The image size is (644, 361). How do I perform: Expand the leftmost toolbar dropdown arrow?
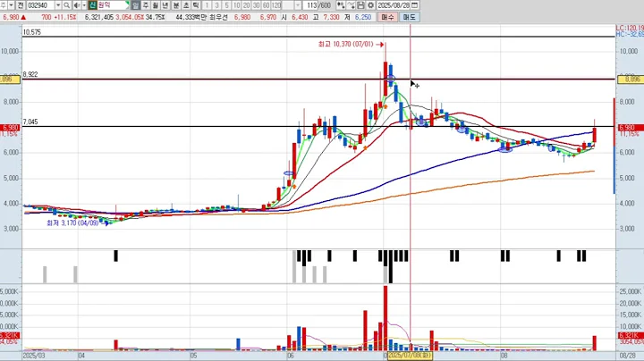pos(11,5)
